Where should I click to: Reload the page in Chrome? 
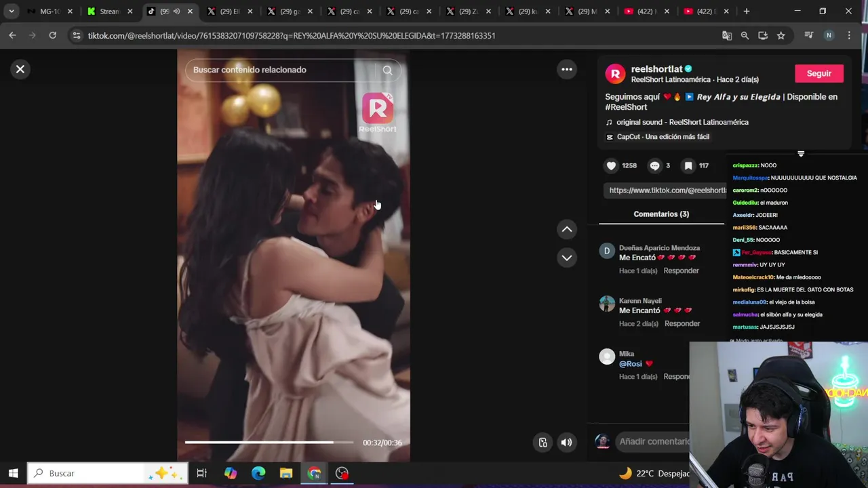(x=52, y=35)
